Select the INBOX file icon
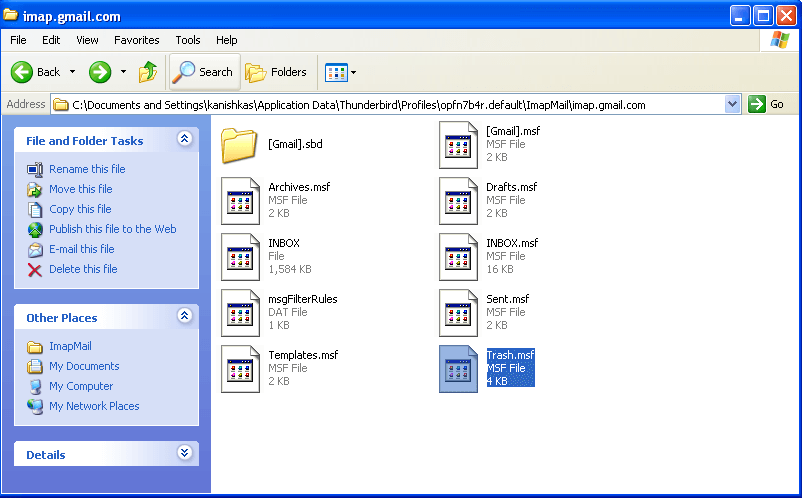The image size is (802, 498). (240, 257)
